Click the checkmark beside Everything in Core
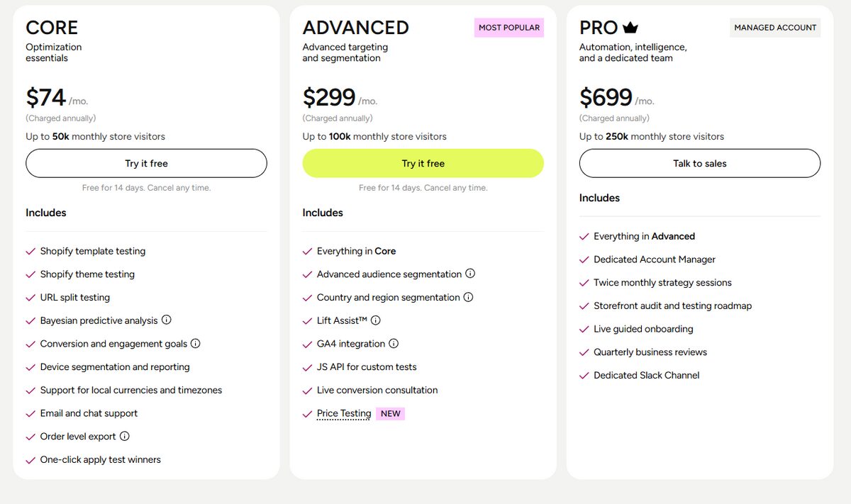Viewport: 851px width, 504px height. click(x=307, y=250)
